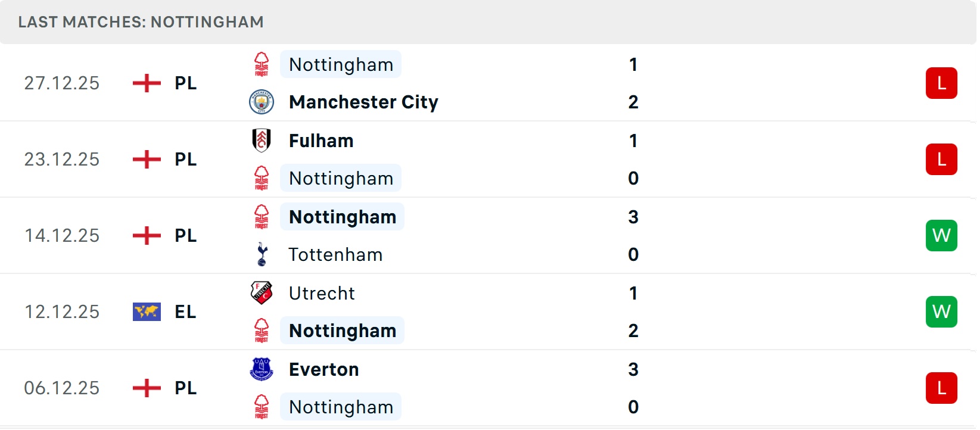Open the Everton team link
This screenshot has width=980, height=430.
(323, 369)
